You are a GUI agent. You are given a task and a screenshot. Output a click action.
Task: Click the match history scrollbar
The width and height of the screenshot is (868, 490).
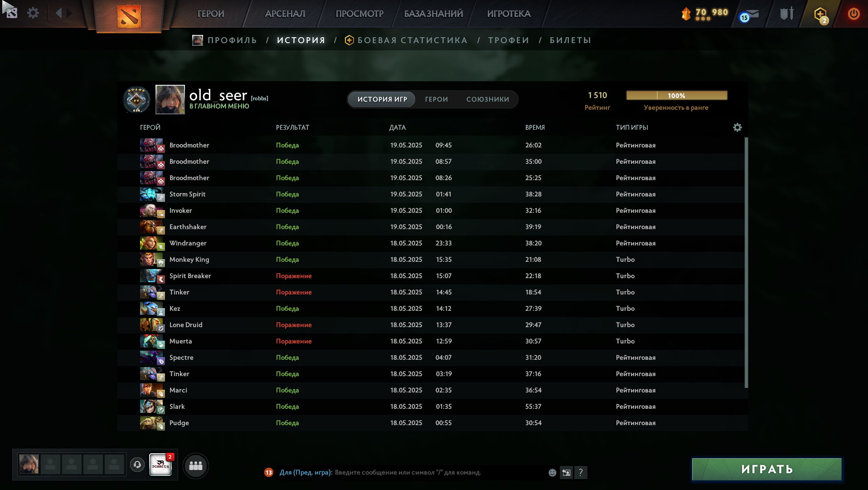746,263
